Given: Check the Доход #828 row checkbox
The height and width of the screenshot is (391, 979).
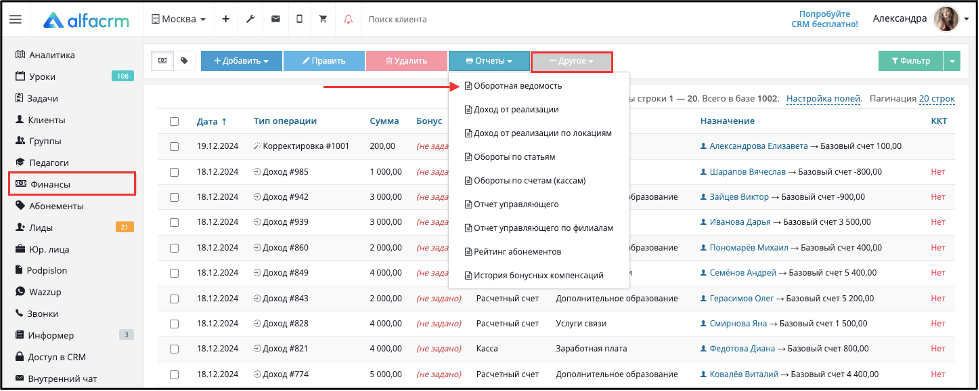Looking at the screenshot, I should pos(175,324).
